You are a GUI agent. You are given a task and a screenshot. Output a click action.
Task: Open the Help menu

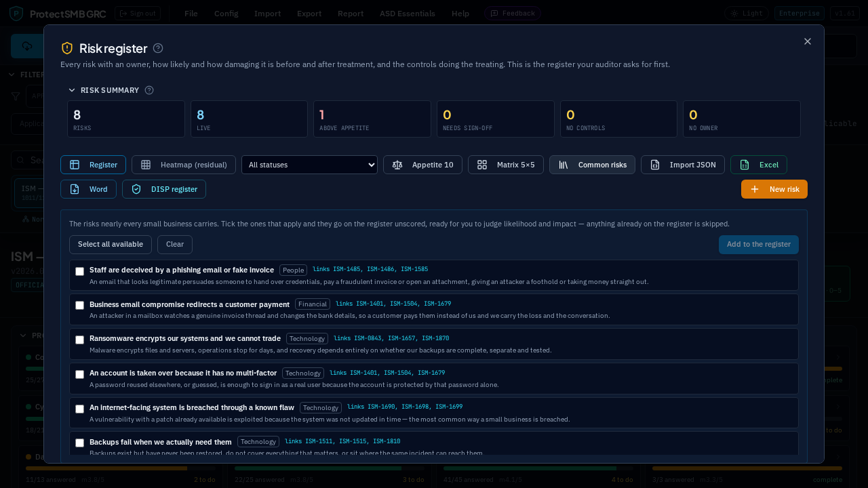pyautogui.click(x=460, y=14)
